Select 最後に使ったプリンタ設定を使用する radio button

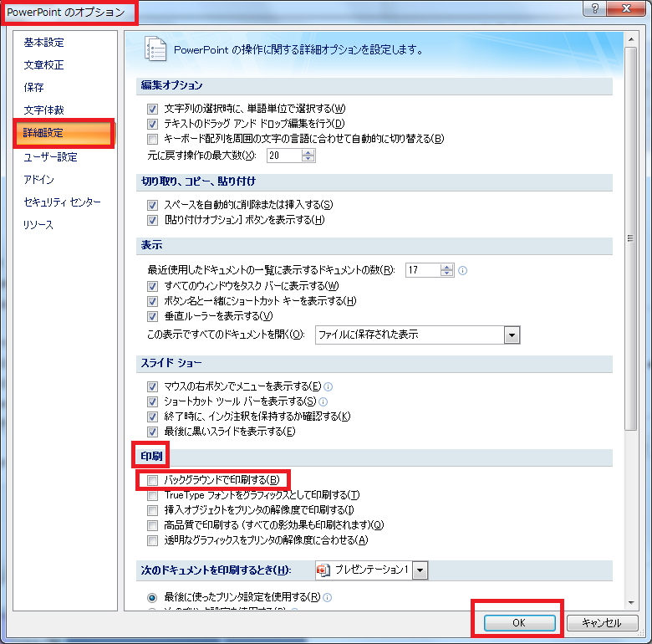pos(152,598)
